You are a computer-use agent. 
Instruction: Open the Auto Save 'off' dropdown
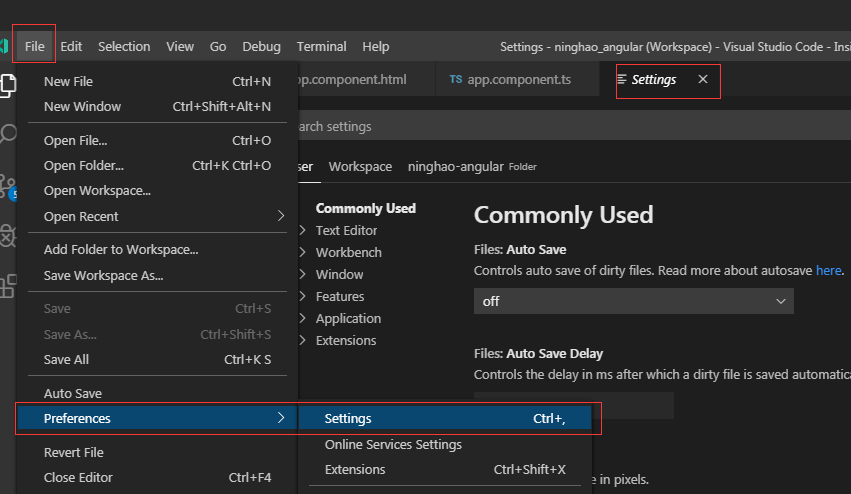[633, 301]
